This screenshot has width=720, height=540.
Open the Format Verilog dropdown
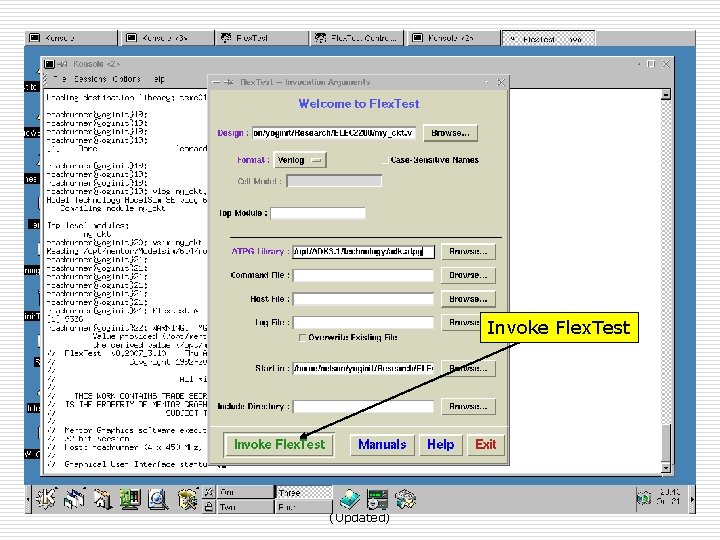pos(300,160)
